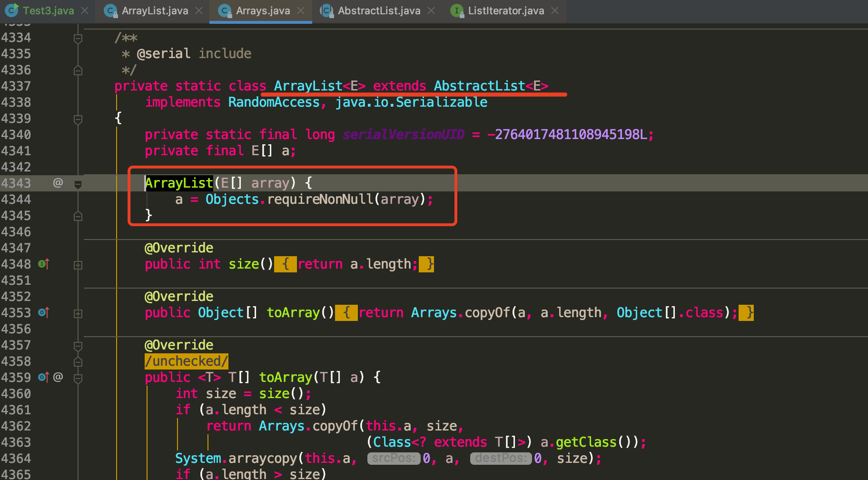Collapse the annotation fold at line 4357

(x=78, y=346)
